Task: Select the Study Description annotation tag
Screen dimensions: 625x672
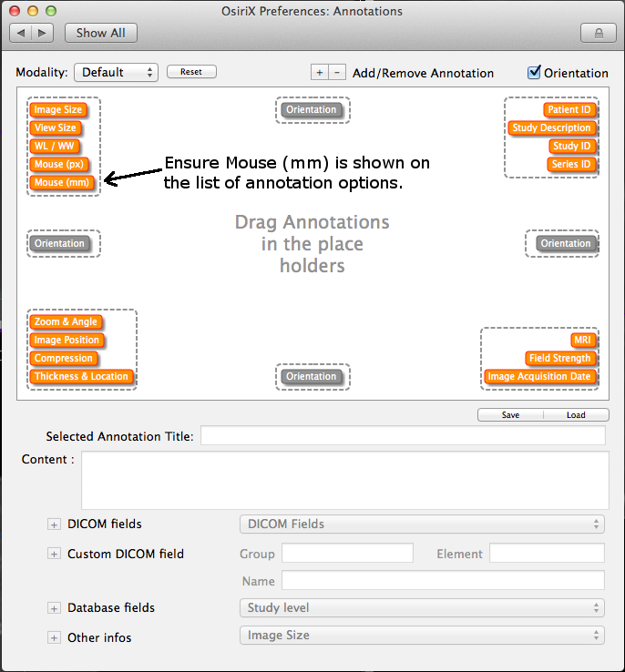Action: tap(551, 127)
